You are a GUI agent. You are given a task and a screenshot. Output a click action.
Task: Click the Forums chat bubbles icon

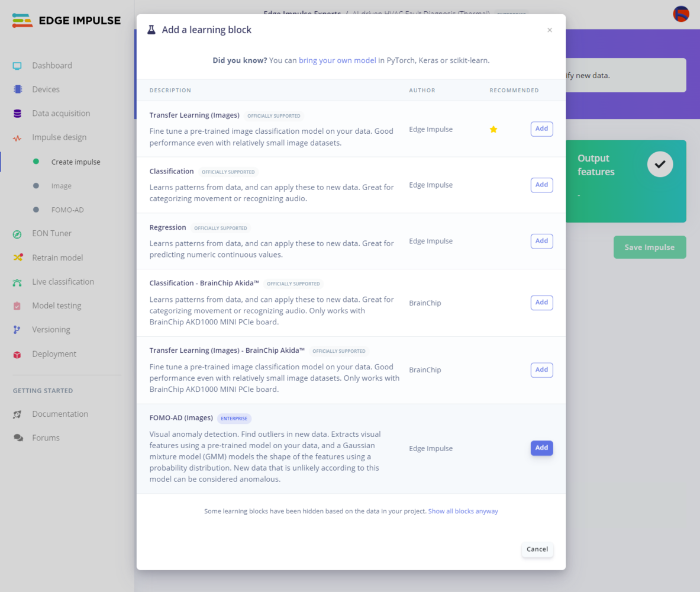coord(18,438)
